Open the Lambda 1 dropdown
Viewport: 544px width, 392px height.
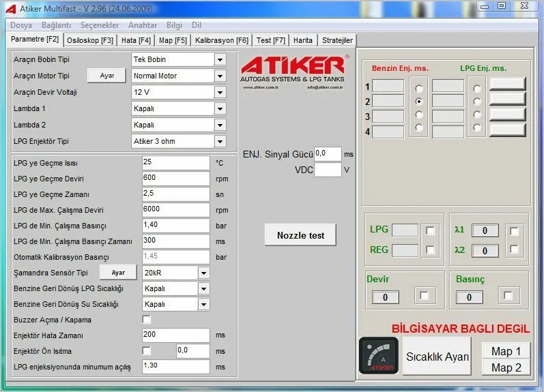pyautogui.click(x=220, y=108)
